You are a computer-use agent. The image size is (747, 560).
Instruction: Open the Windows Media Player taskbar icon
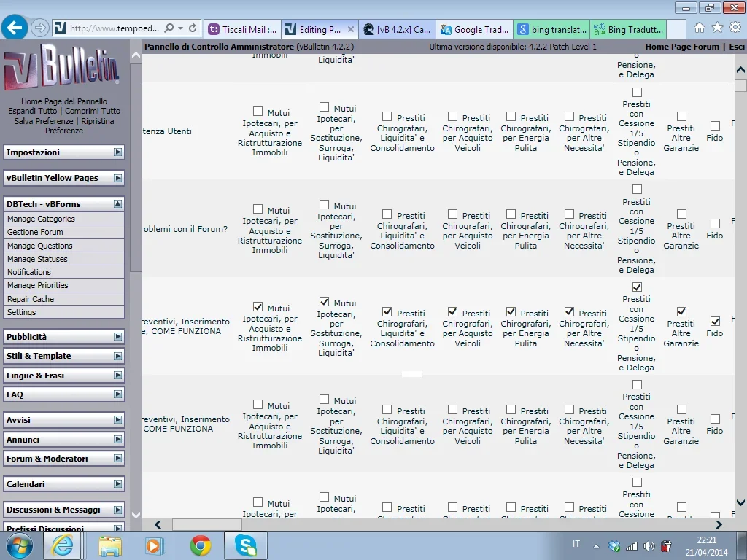click(155, 545)
